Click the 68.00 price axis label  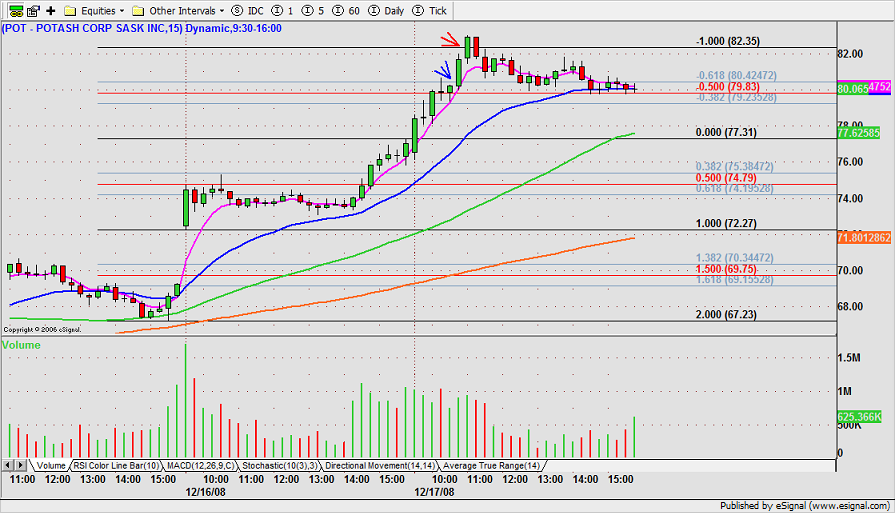pyautogui.click(x=850, y=306)
